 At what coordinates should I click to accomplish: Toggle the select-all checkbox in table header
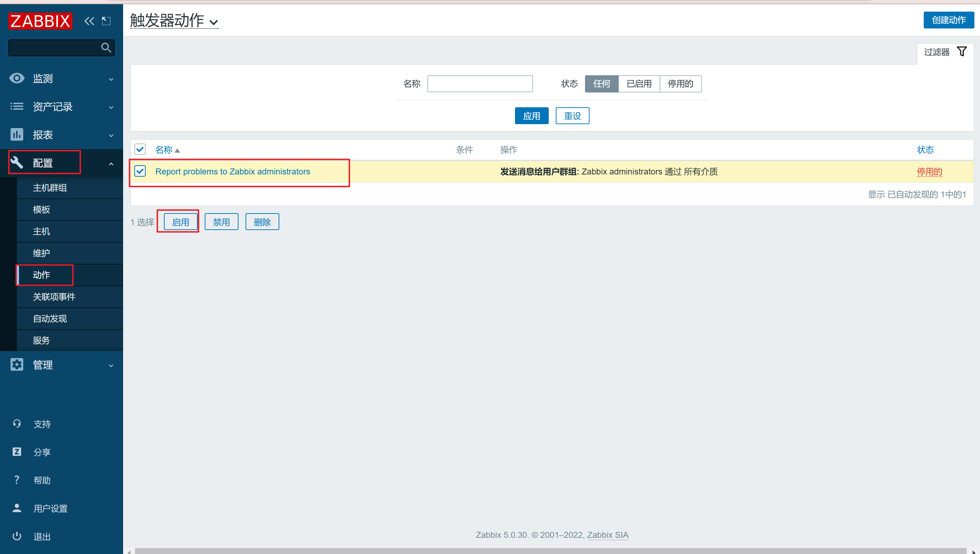pos(140,149)
